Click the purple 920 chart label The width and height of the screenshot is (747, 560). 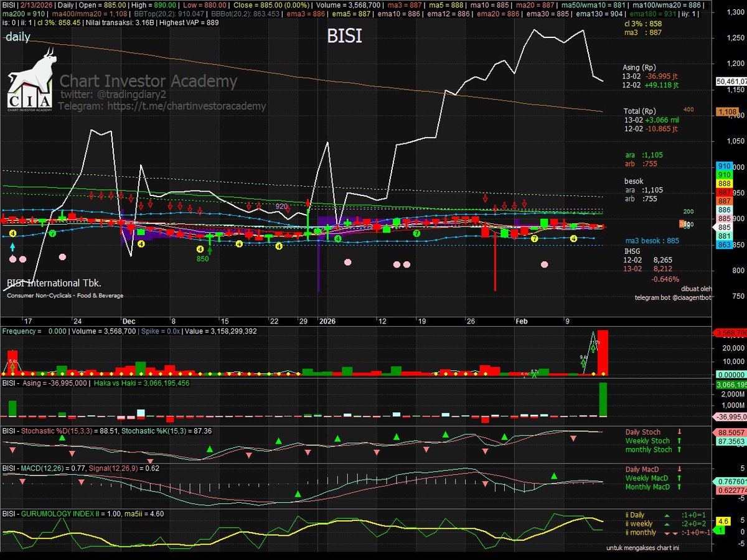(x=281, y=206)
